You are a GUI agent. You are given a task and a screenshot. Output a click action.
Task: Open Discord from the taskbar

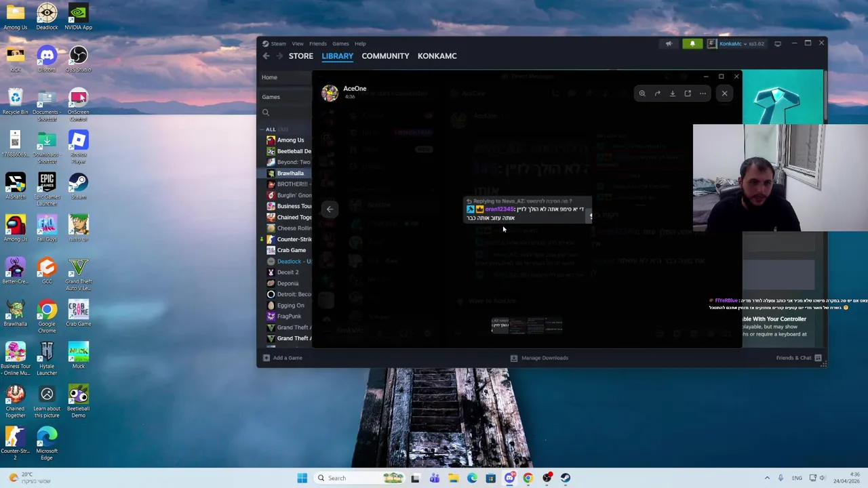click(509, 478)
